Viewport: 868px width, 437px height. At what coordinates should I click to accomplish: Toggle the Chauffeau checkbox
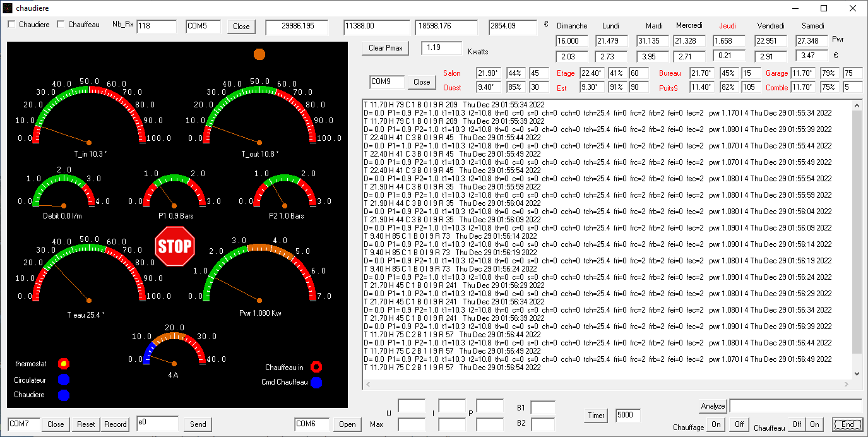[61, 25]
